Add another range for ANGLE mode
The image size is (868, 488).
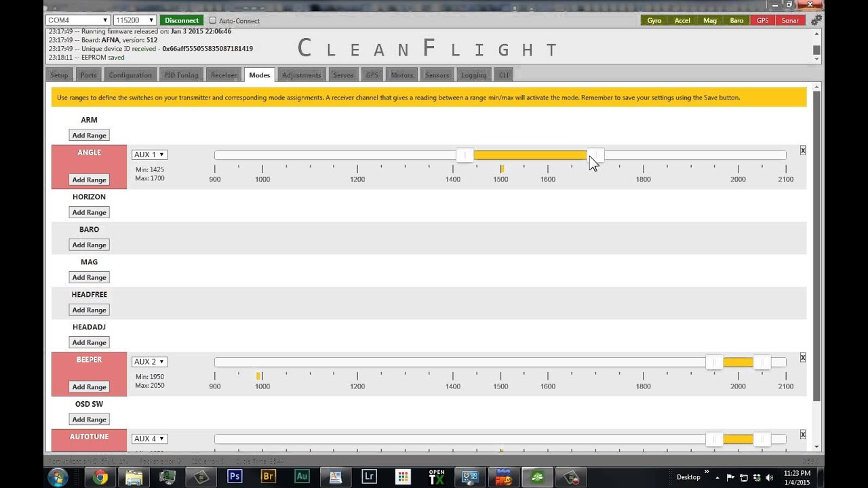tap(89, 180)
